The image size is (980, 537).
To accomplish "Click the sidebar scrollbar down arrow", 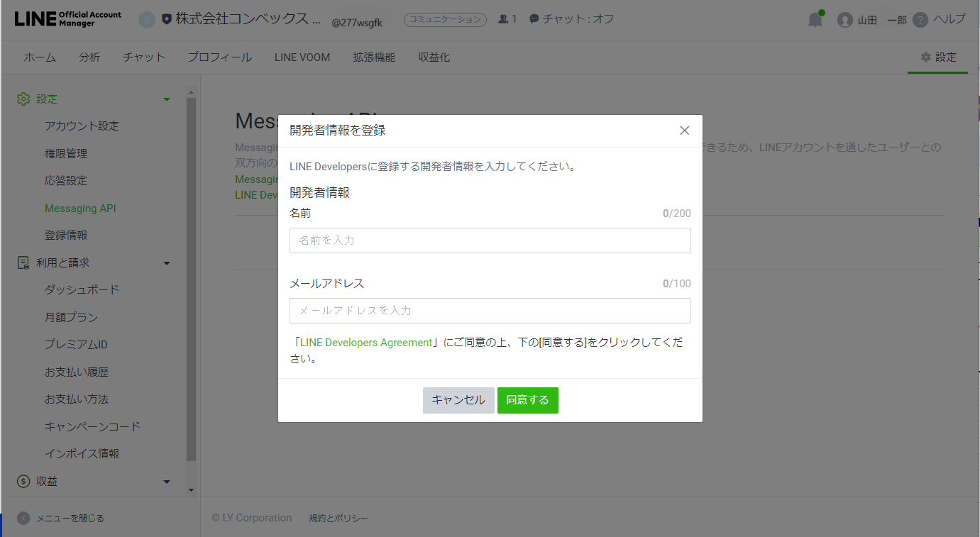I will click(191, 490).
